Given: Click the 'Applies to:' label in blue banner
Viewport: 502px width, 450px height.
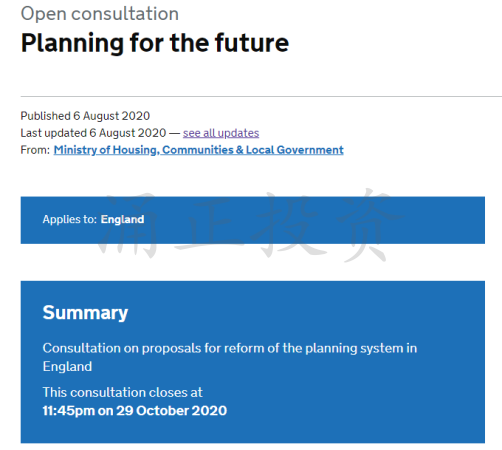Looking at the screenshot, I should tap(69, 219).
